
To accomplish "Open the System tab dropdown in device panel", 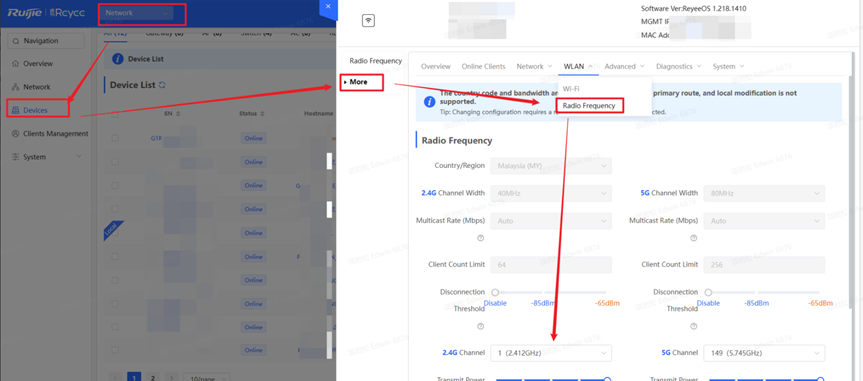I will point(728,66).
